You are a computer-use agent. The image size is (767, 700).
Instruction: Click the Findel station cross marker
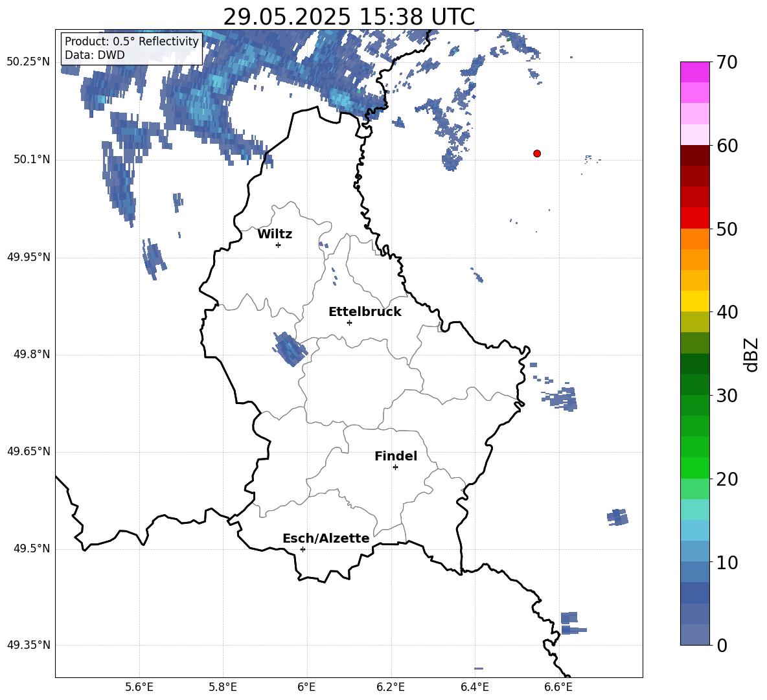click(395, 468)
